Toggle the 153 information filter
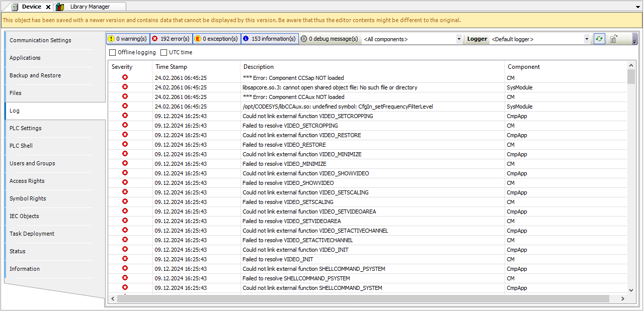This screenshot has height=311, width=644. click(x=269, y=39)
